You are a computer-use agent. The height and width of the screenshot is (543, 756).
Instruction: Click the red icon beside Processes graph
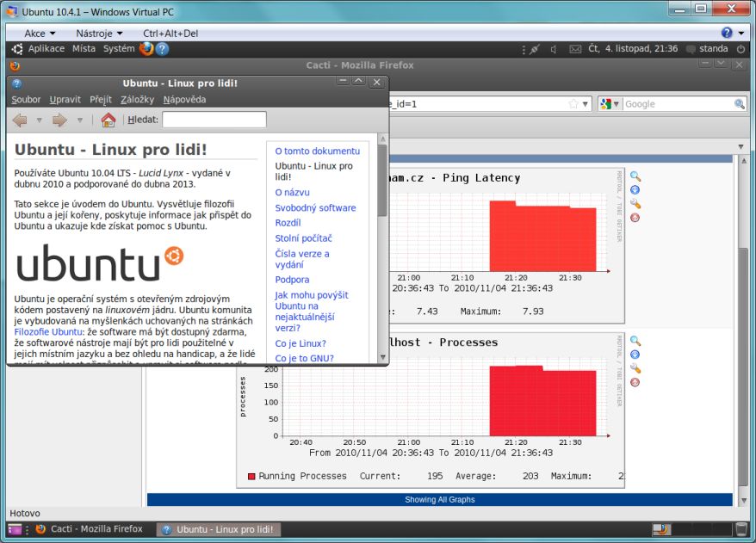(635, 383)
